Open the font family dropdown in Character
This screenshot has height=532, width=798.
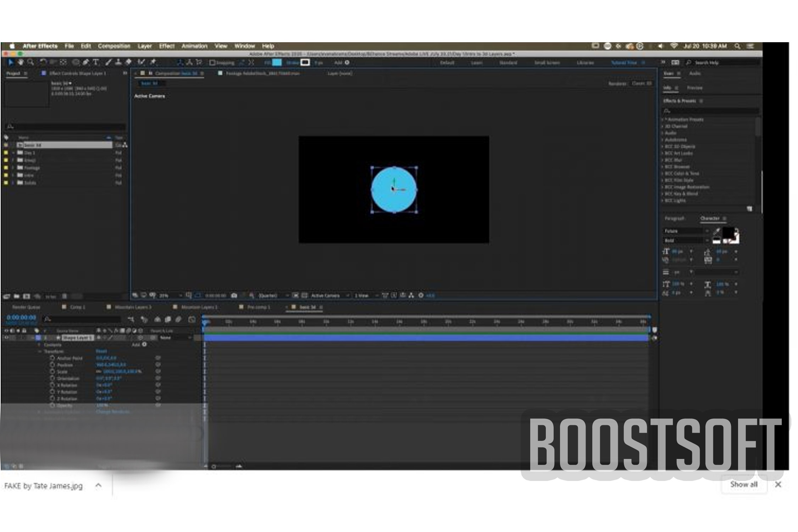point(686,231)
